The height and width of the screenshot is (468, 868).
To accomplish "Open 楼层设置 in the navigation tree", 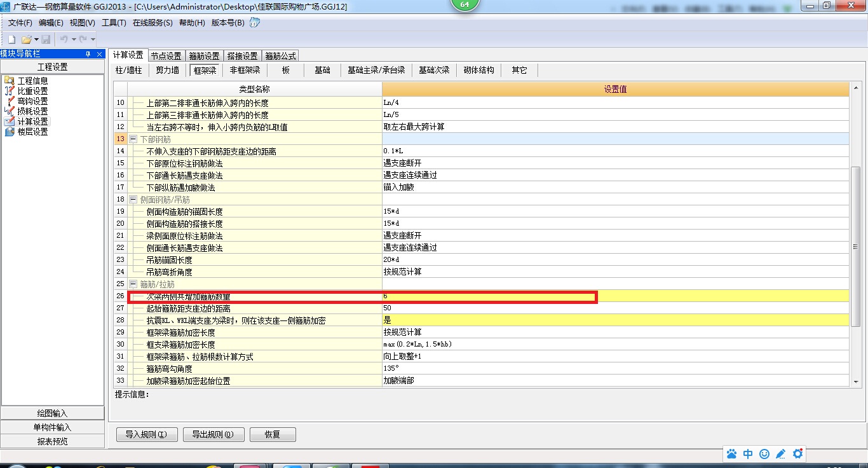I will (32, 132).
